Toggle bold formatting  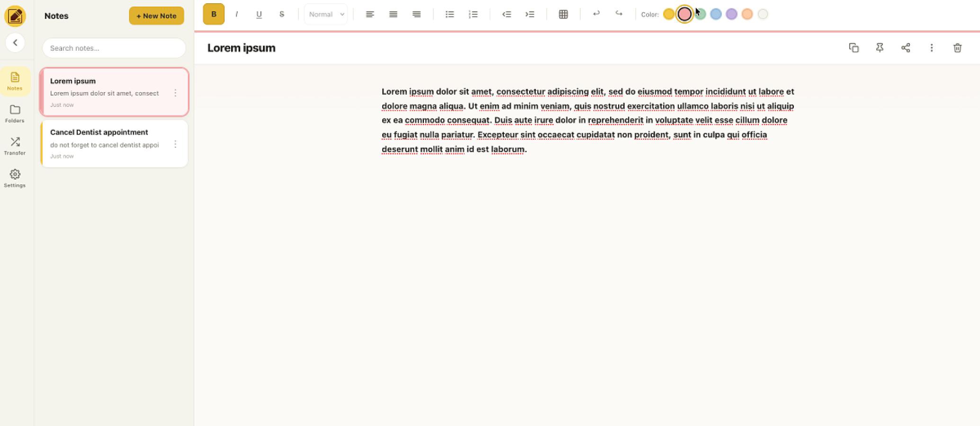(x=214, y=14)
